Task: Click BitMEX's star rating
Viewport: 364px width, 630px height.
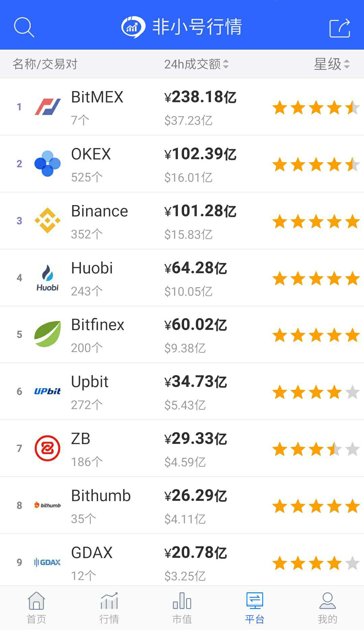Action: pos(316,108)
